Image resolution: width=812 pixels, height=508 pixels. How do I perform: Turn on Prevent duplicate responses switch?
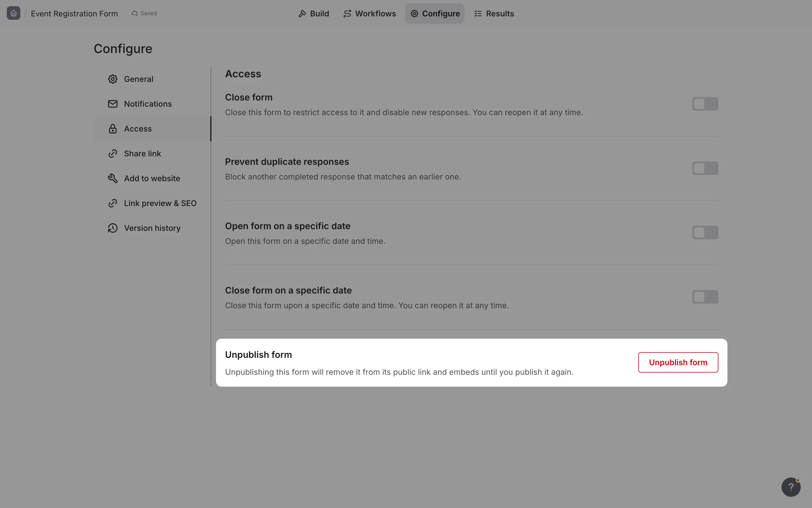tap(705, 168)
